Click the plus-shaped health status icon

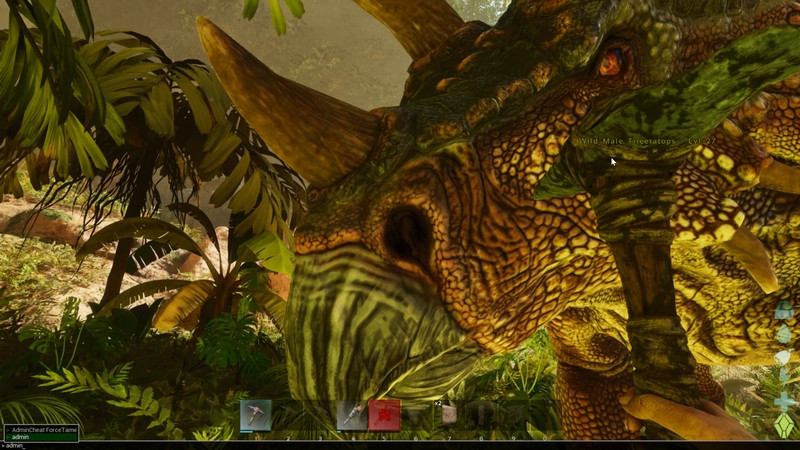[x=784, y=402]
